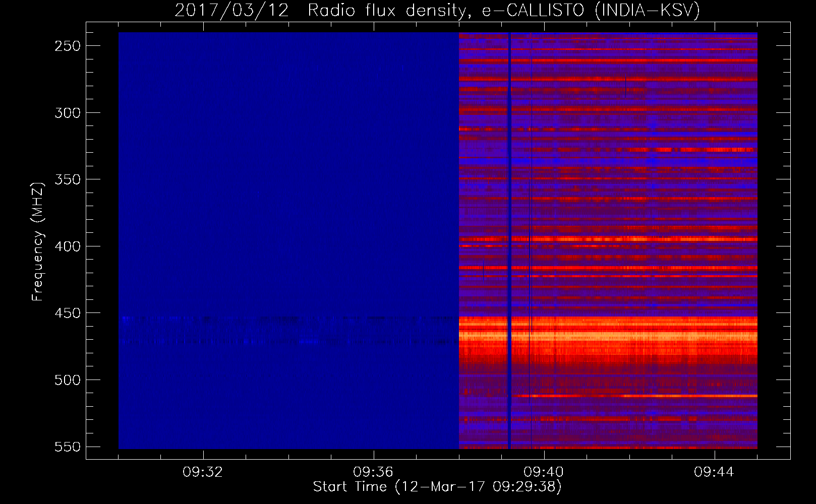The height and width of the screenshot is (504, 816).
Task: Click the 550 frequency tick label
Action: [x=68, y=447]
